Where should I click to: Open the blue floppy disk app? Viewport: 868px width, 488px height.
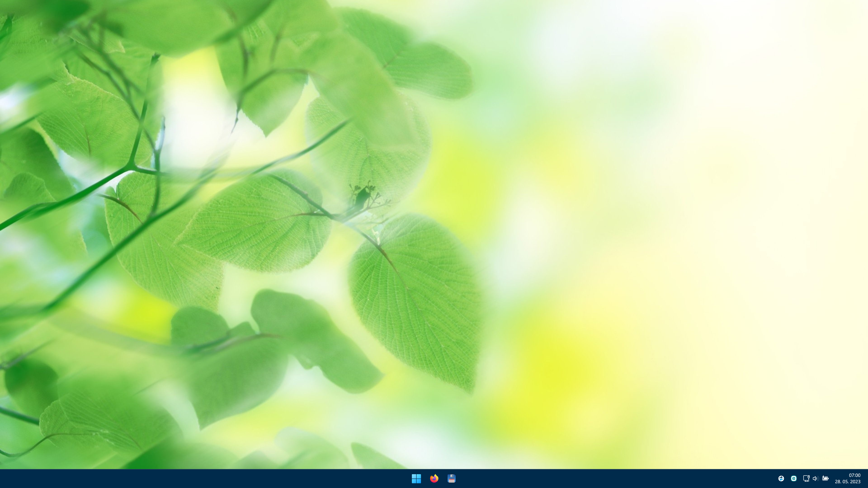point(452,478)
